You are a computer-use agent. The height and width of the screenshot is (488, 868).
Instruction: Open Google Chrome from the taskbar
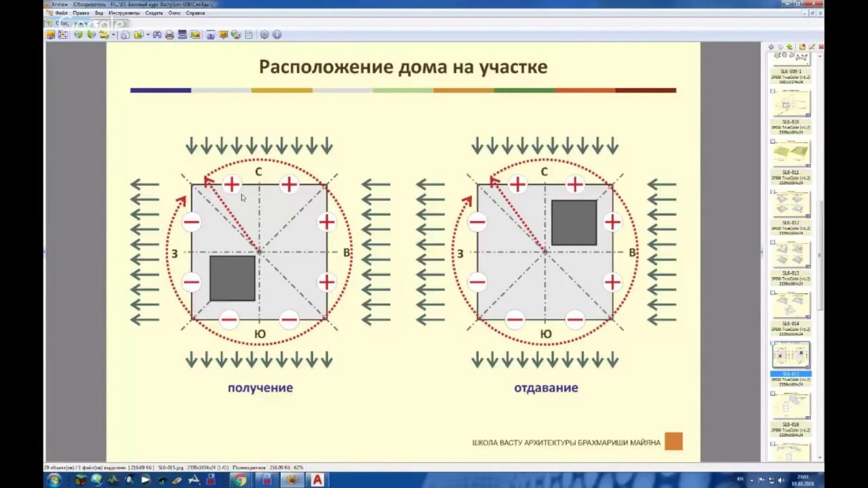239,480
